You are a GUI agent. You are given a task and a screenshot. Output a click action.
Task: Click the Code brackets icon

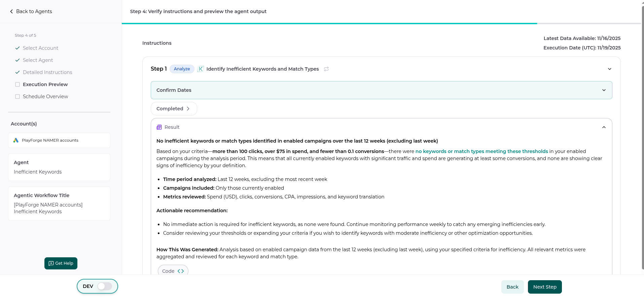181,271
